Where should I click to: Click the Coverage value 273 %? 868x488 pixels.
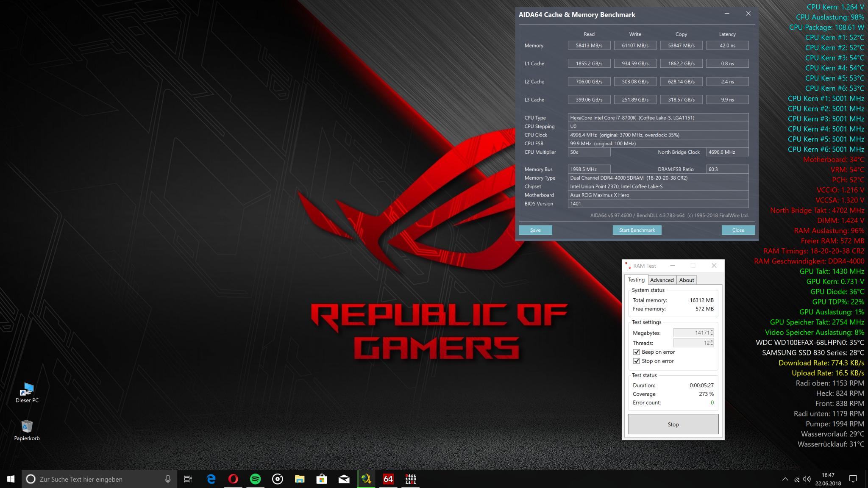tap(706, 394)
